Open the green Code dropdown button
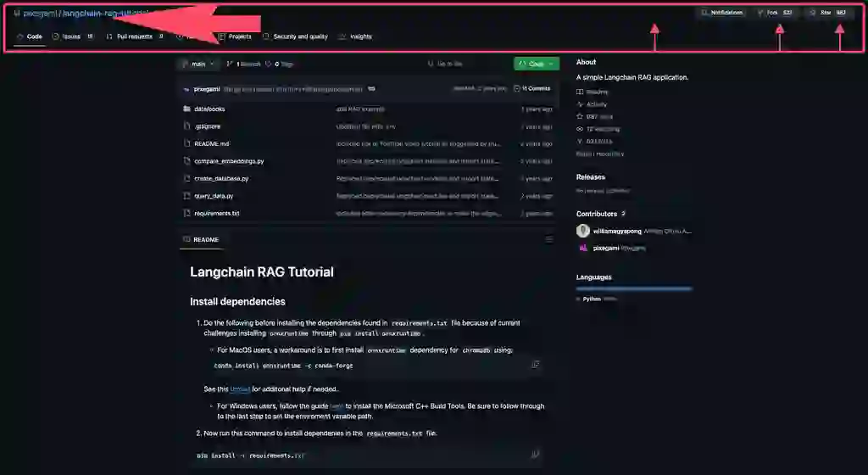 click(x=537, y=64)
